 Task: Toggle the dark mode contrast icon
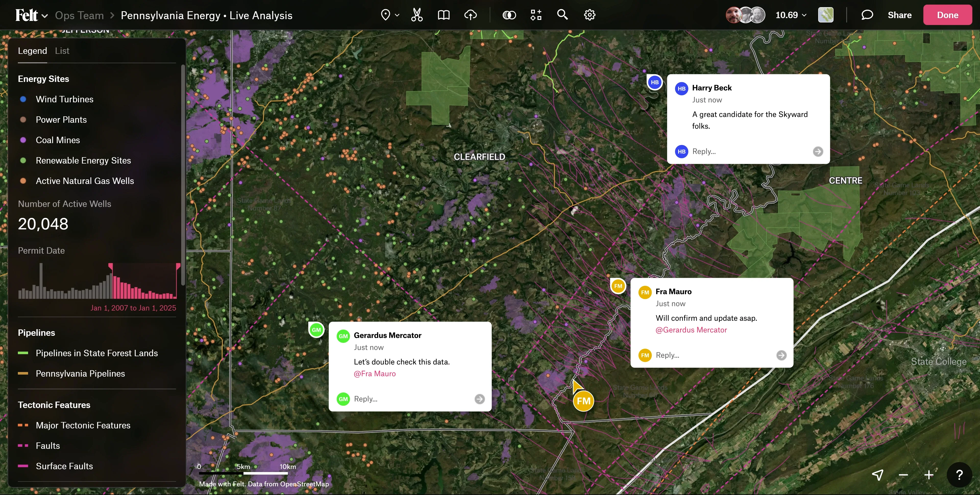coord(509,15)
